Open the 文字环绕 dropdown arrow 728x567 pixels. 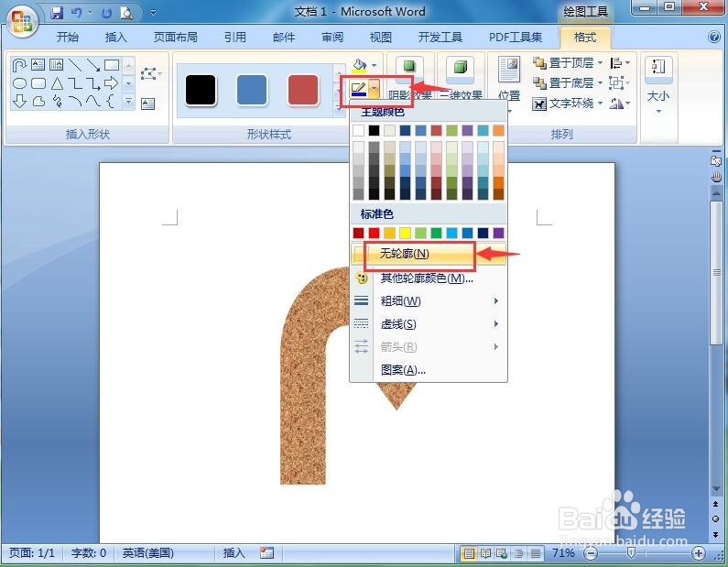pos(600,104)
